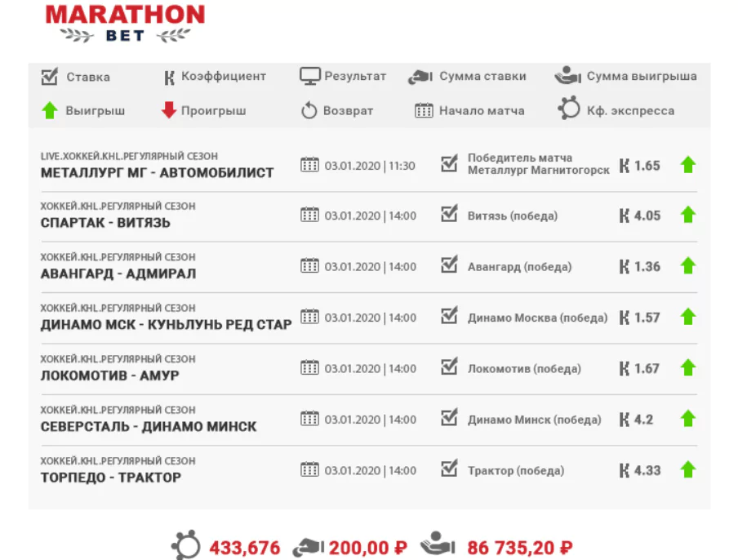Click the Кф. экспресса legend icon

click(x=568, y=108)
